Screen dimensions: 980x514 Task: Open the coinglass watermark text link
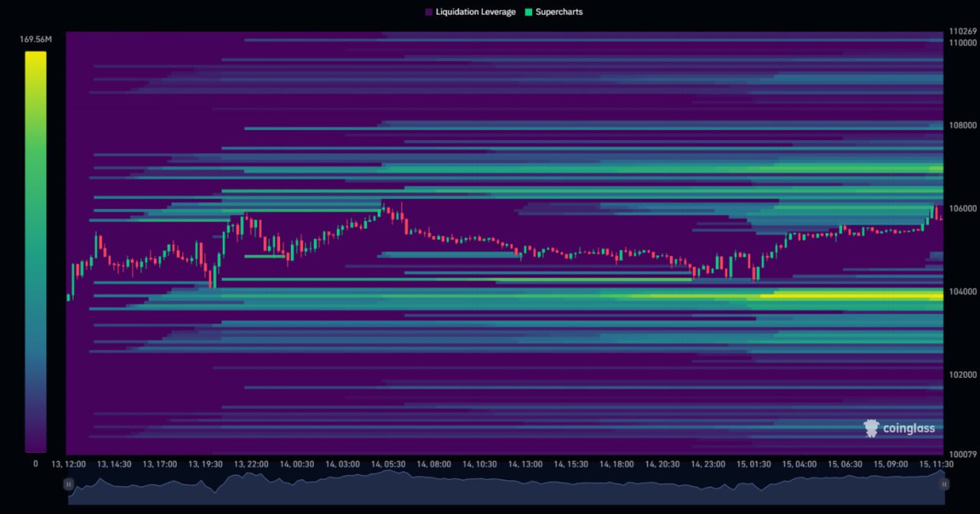pyautogui.click(x=909, y=428)
